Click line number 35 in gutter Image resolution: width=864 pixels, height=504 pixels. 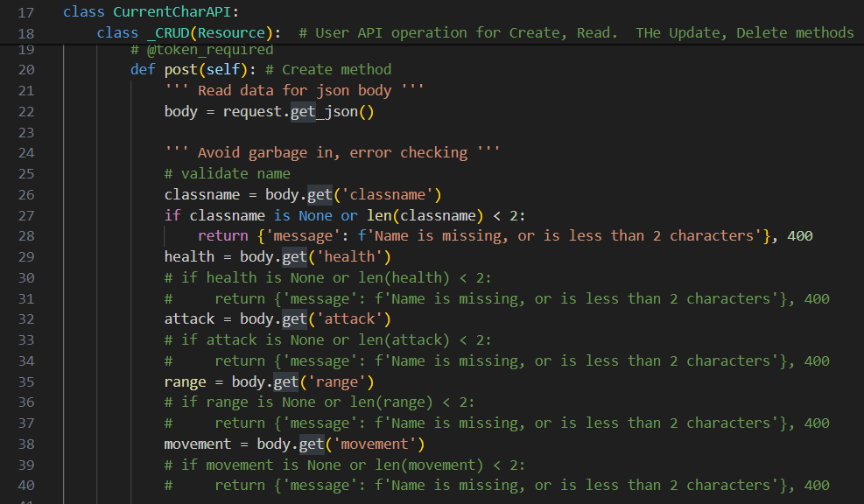[26, 382]
